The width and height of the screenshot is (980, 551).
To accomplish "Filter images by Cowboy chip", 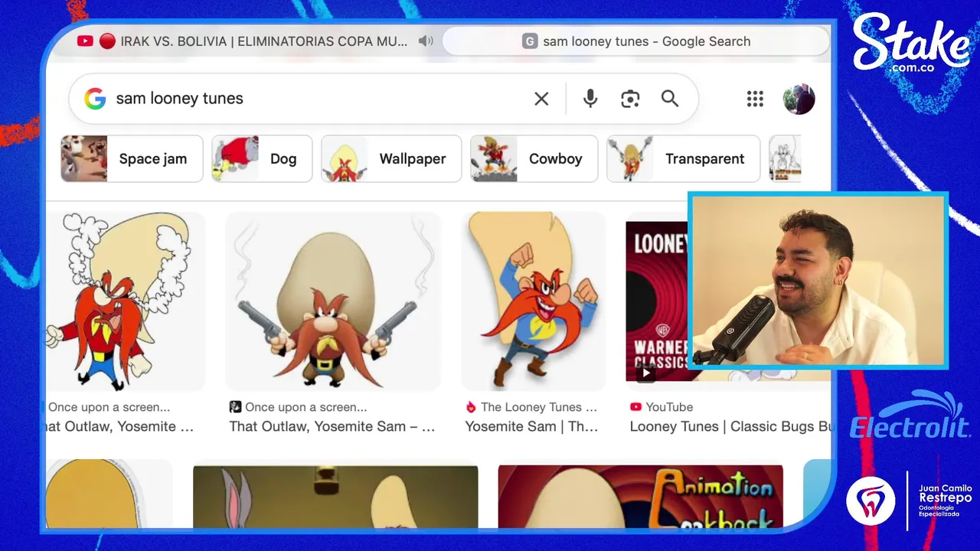I will click(x=534, y=159).
